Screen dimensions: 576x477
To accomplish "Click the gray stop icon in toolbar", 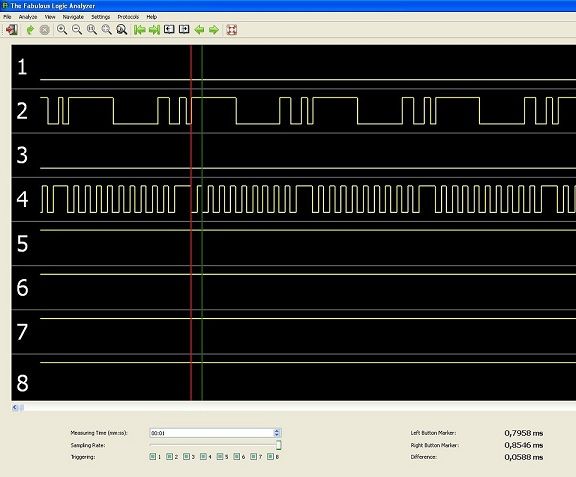I will [44, 30].
